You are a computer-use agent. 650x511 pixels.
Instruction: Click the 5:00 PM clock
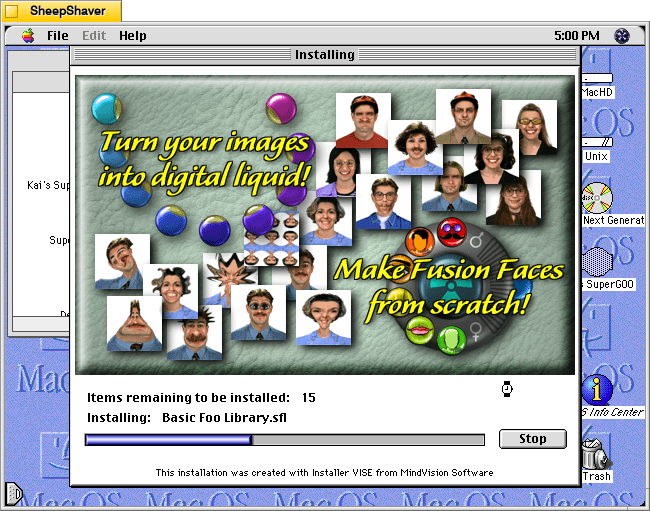(x=577, y=36)
